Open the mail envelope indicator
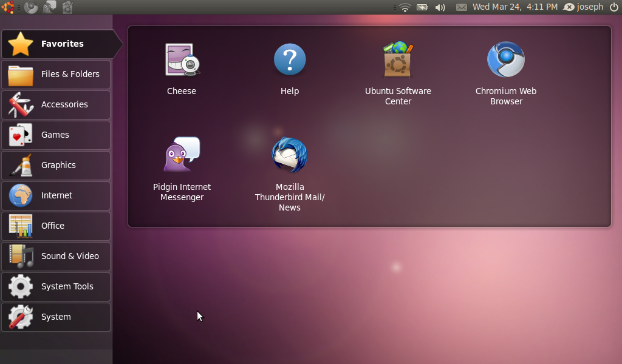Image resolution: width=622 pixels, height=364 pixels. point(462,7)
